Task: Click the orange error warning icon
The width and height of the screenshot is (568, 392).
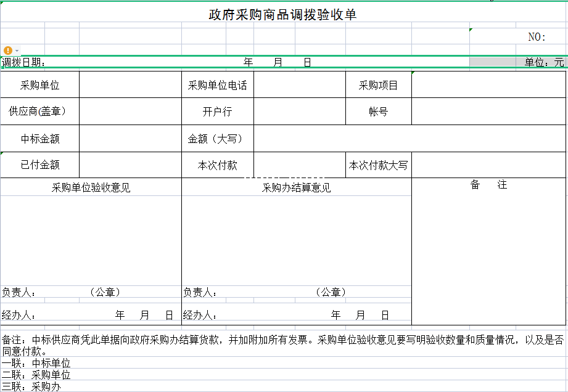Action: point(7,50)
